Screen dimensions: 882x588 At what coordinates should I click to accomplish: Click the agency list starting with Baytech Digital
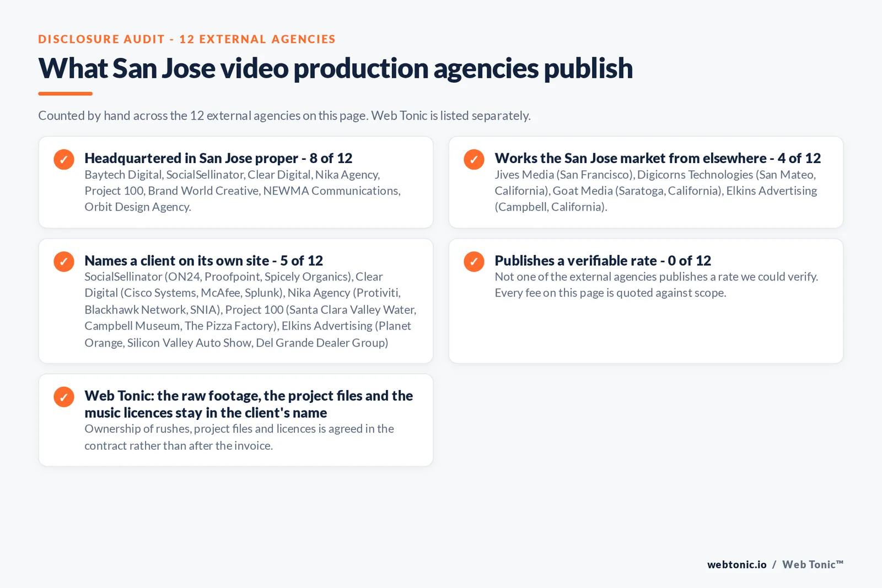click(243, 191)
